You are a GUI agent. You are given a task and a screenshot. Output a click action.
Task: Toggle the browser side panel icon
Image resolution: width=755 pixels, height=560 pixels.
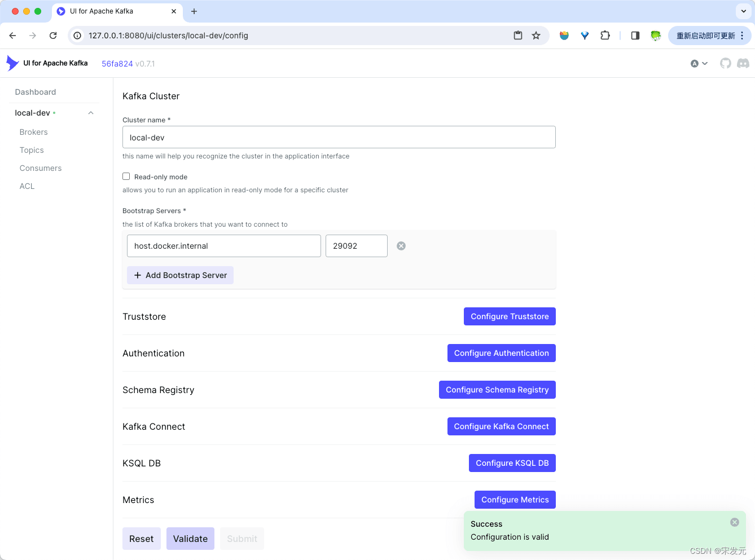coord(635,36)
